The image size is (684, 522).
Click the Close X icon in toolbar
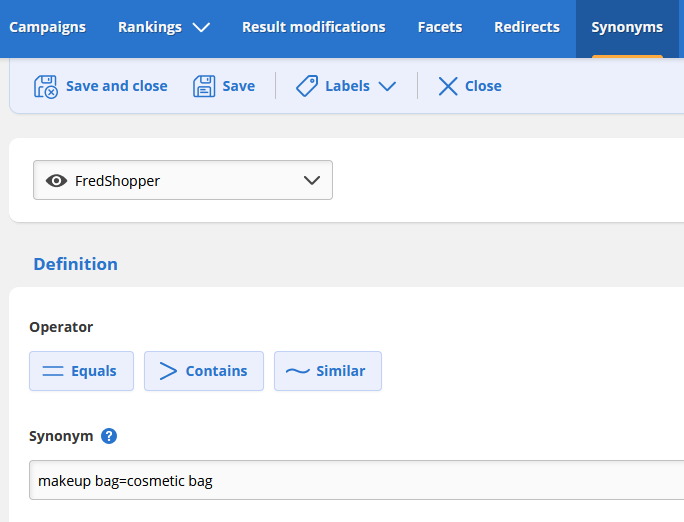point(448,86)
